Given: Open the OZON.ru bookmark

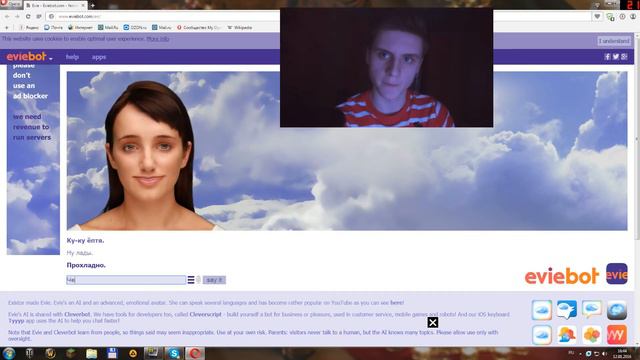Looking at the screenshot, I should pos(135,27).
